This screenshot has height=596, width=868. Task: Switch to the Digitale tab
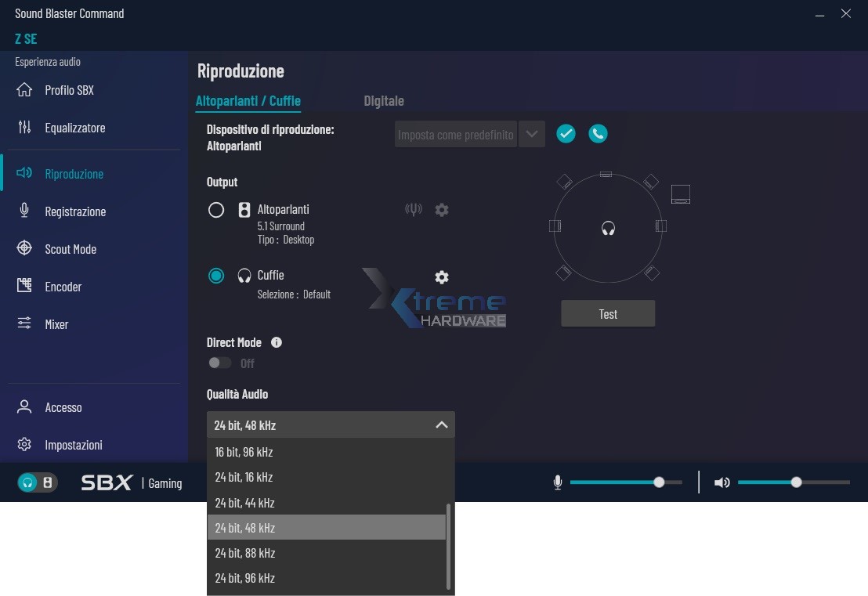384,101
